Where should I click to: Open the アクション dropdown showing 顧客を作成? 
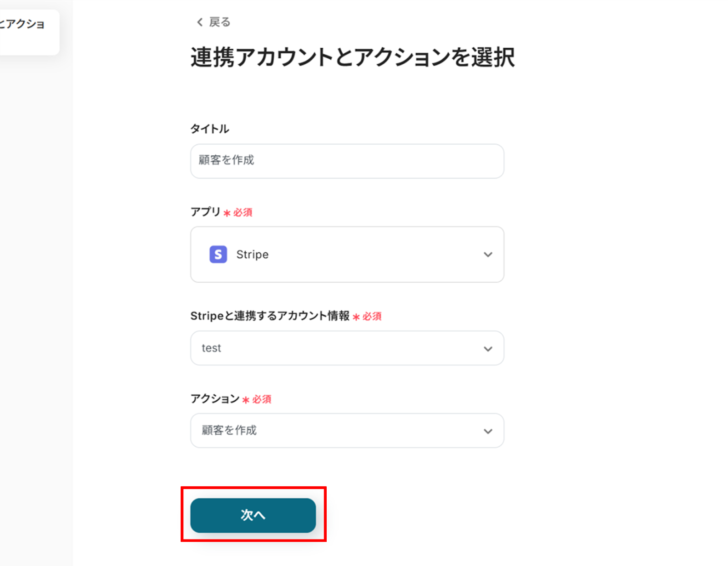click(x=347, y=431)
